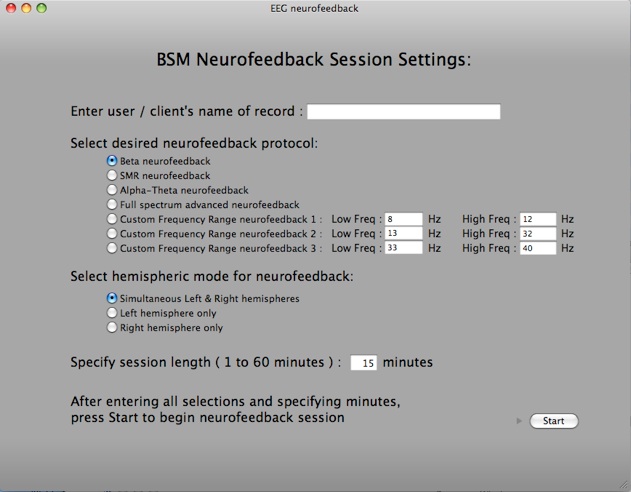The image size is (631, 492).
Task: Click the client's name of record field
Action: click(404, 111)
